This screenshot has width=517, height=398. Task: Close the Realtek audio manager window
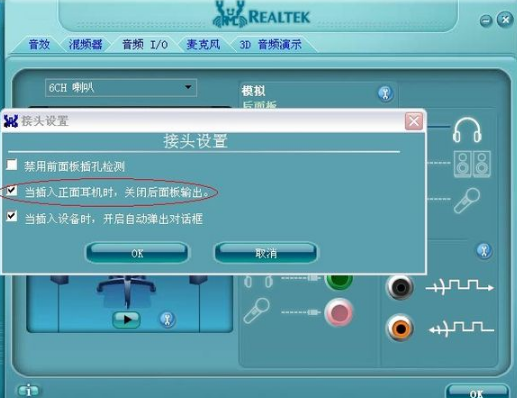505,20
